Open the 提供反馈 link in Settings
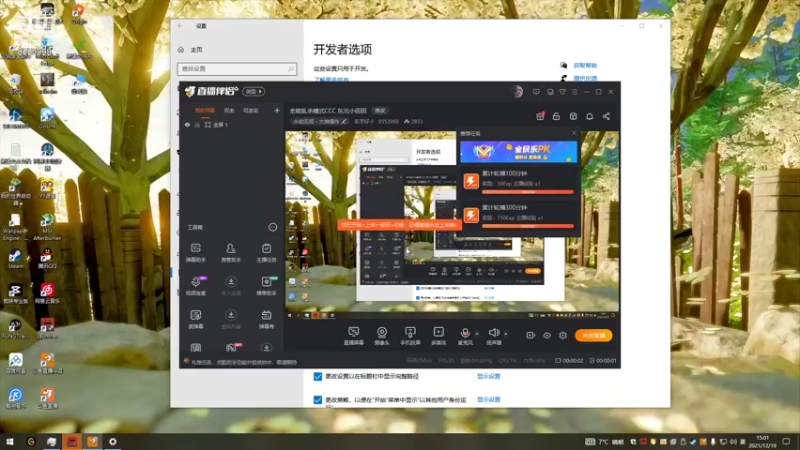Screen dimensions: 800x450 point(585,78)
